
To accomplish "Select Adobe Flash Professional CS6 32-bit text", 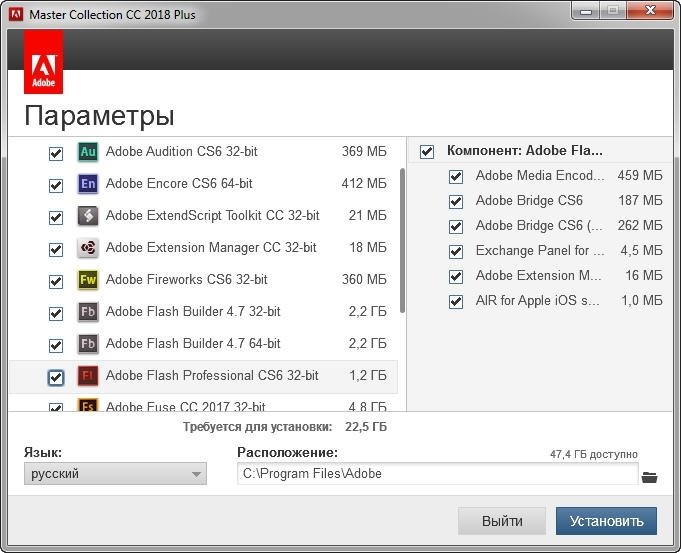I will (212, 376).
